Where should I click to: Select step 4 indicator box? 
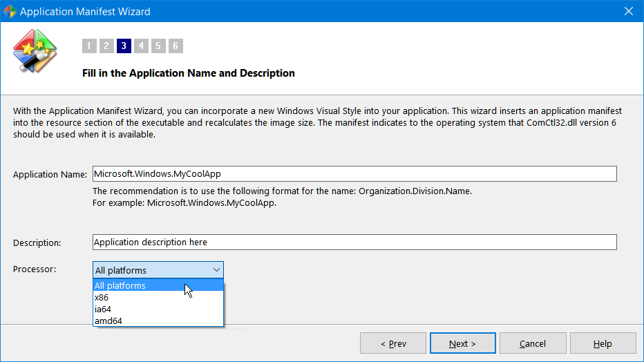tap(141, 46)
